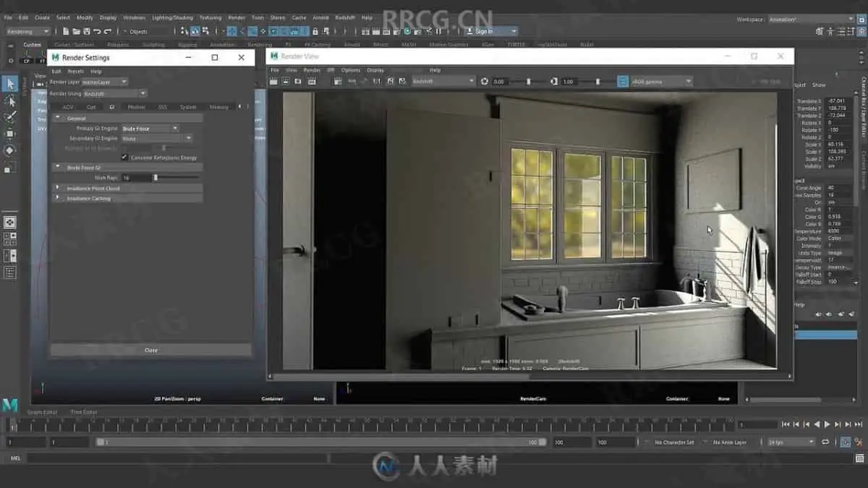Expand the Irradiance Point Cloud section

click(x=58, y=188)
